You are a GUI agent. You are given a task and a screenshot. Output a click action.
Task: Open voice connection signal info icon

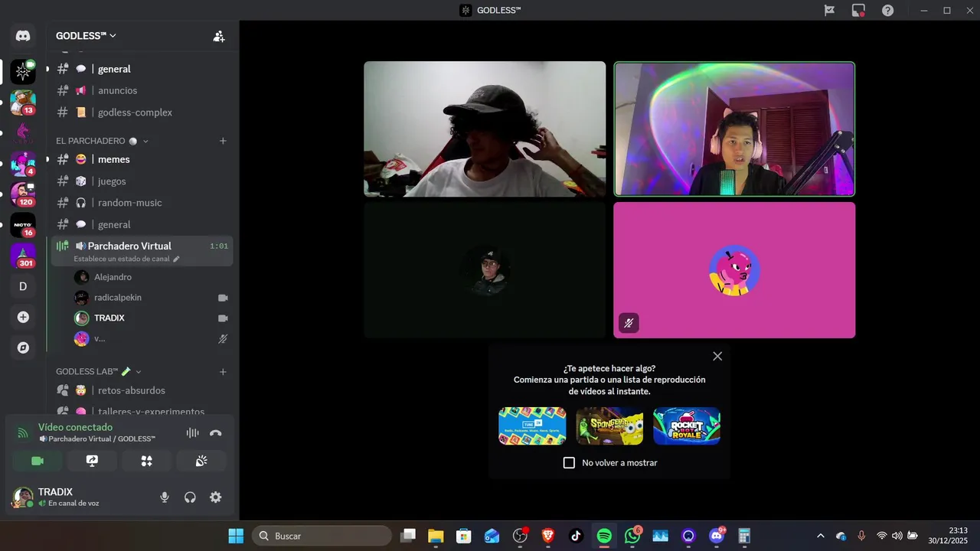pos(22,433)
